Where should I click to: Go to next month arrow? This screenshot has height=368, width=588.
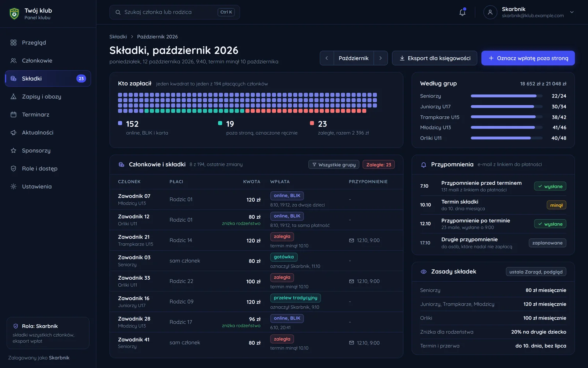pos(381,58)
